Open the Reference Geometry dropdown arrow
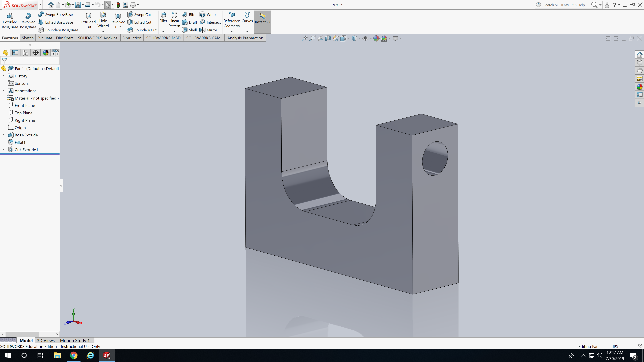Image resolution: width=644 pixels, height=362 pixels. [232, 32]
